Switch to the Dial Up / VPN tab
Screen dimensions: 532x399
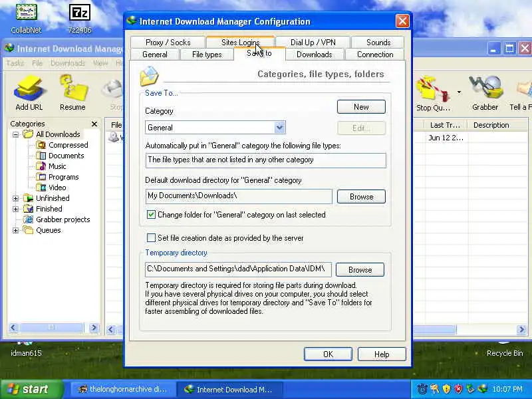(313, 43)
